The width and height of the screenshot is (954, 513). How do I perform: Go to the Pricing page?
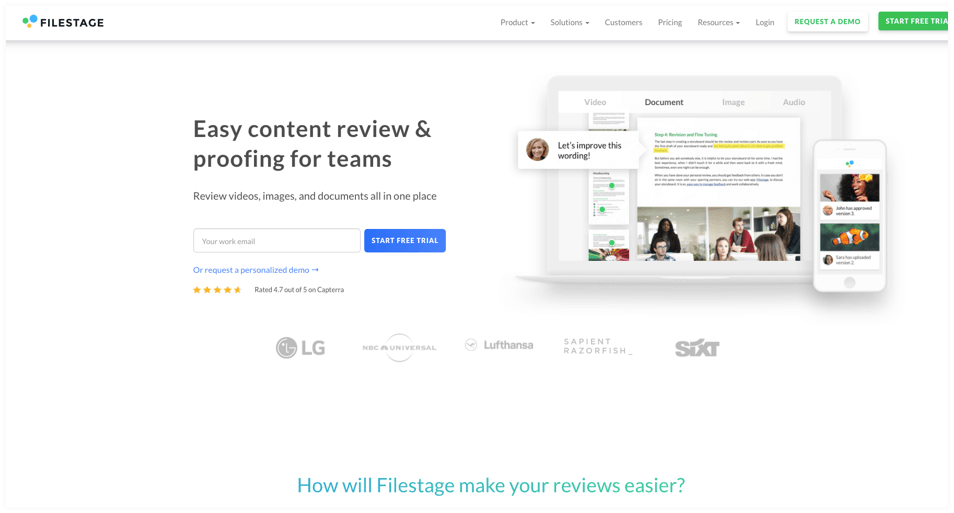pos(669,23)
